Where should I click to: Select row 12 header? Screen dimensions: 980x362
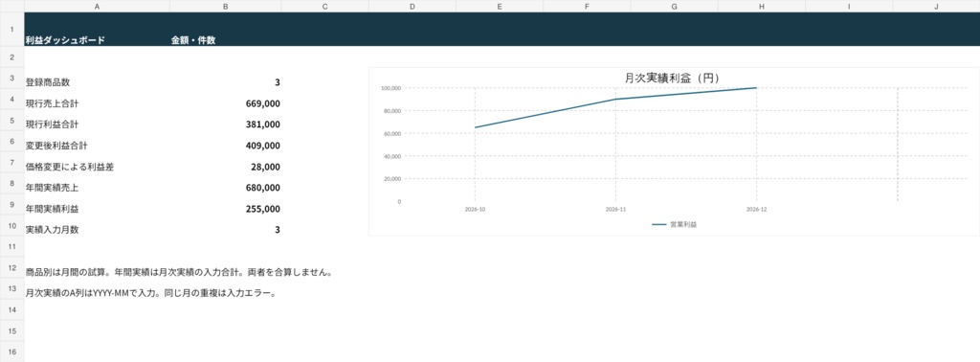tap(11, 267)
